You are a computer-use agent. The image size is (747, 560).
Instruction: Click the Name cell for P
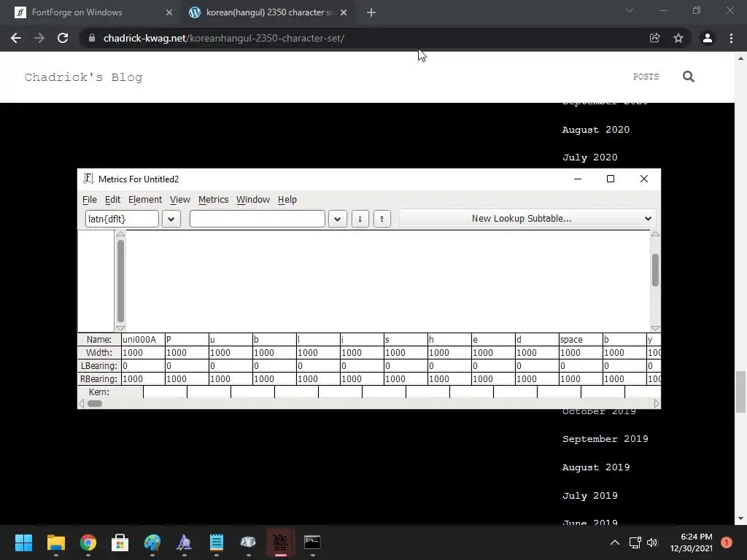click(187, 340)
